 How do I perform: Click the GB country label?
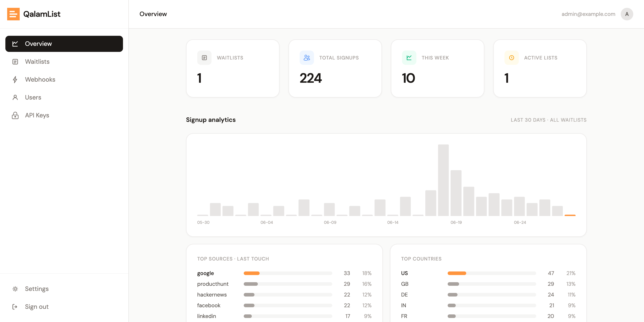405,284
